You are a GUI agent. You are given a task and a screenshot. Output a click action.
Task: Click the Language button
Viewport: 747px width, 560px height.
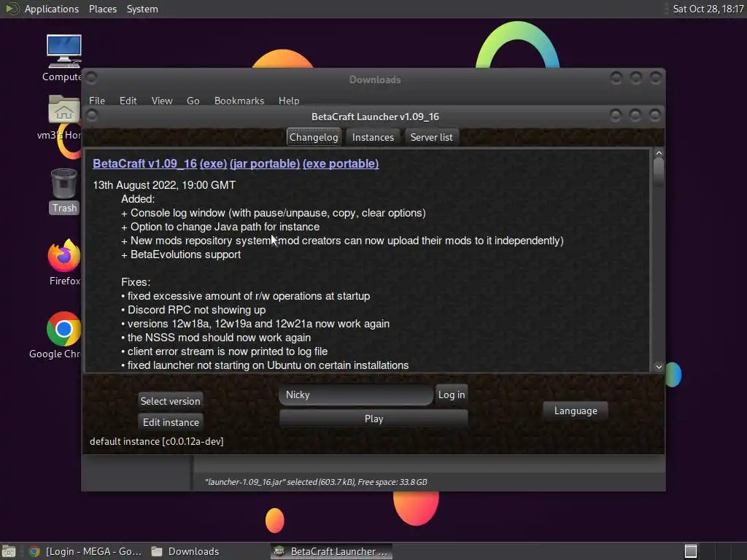(x=576, y=411)
